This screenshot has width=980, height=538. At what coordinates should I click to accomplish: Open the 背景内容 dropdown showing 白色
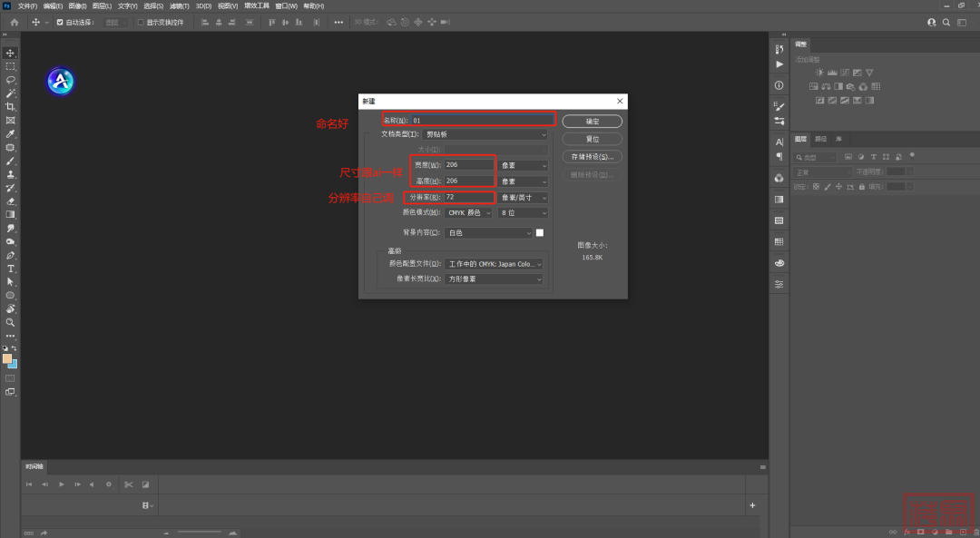click(x=489, y=233)
